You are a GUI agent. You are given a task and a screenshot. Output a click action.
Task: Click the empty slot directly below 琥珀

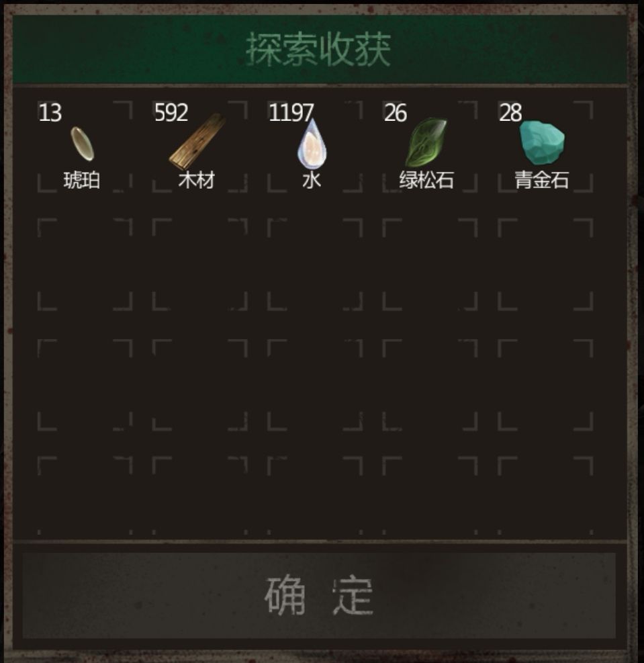85,265
